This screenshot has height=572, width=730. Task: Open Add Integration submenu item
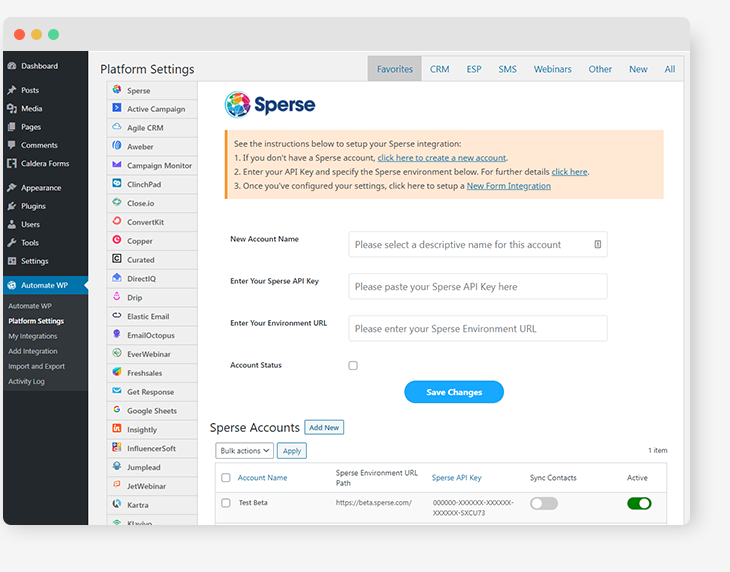coord(33,351)
